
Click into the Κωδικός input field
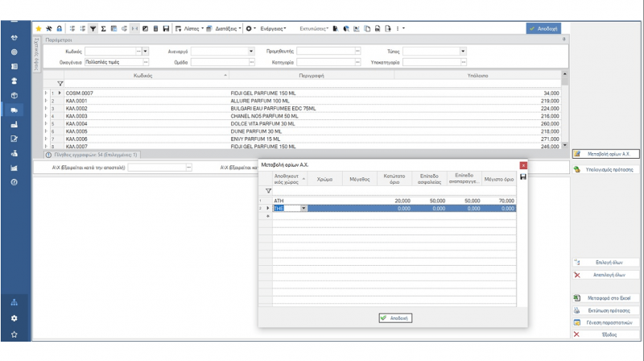tap(110, 52)
